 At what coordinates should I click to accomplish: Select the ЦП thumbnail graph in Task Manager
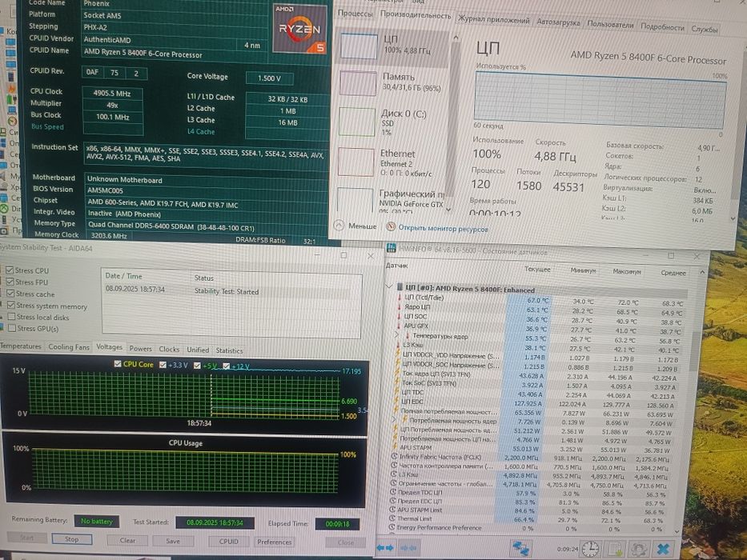pos(359,46)
